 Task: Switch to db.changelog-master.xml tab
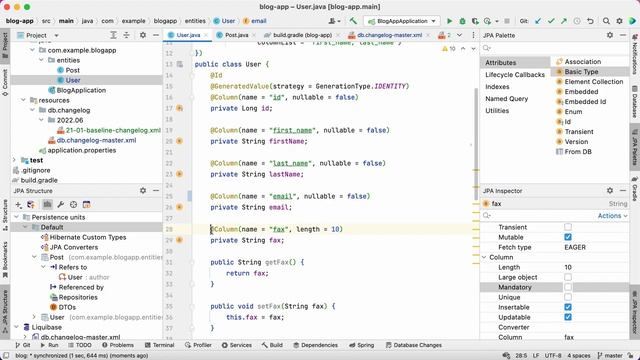pyautogui.click(x=389, y=35)
